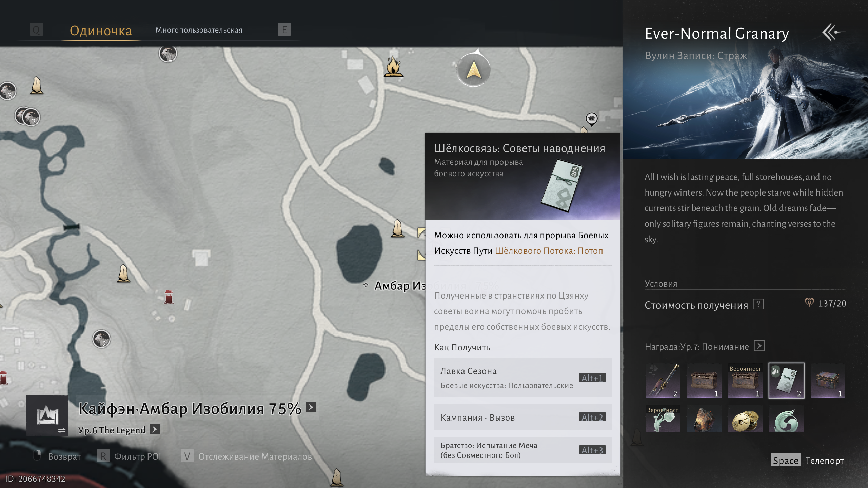
Task: Switch to Многопользовательская tab
Action: (x=199, y=30)
